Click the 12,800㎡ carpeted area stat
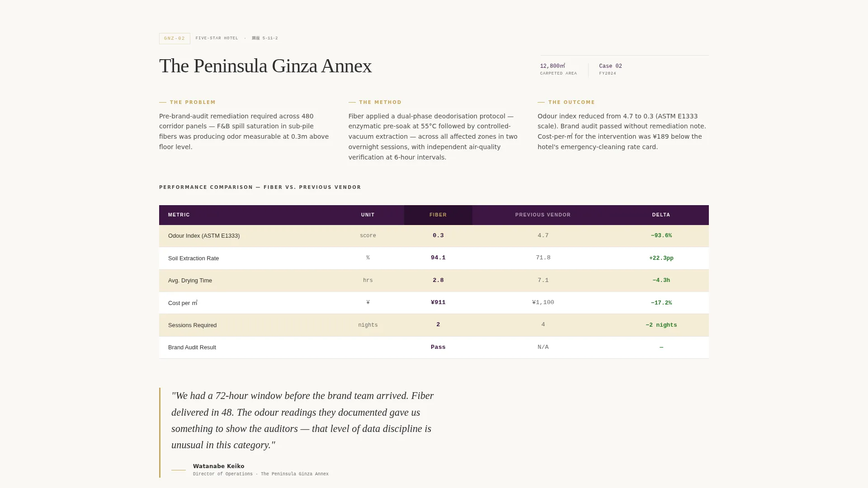868x488 pixels. (x=558, y=69)
